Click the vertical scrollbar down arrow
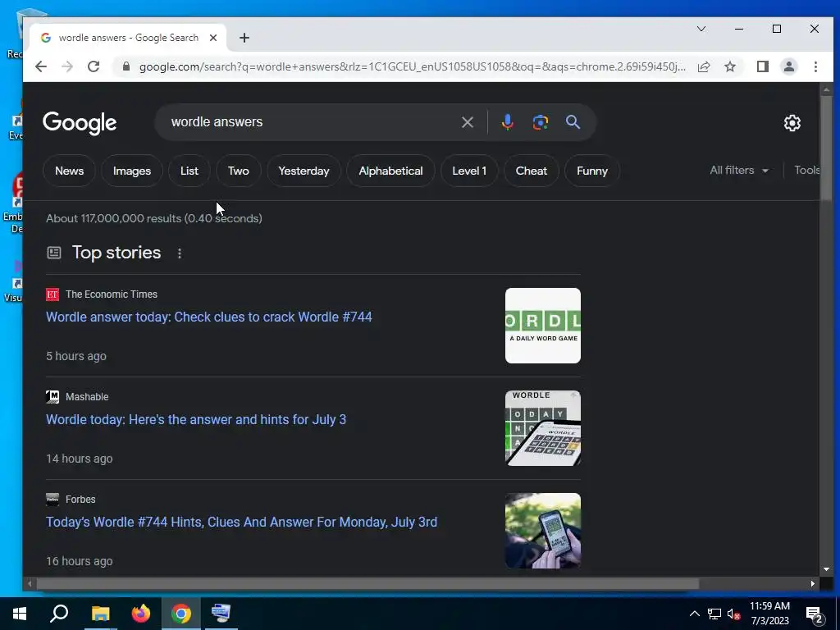 tap(826, 569)
